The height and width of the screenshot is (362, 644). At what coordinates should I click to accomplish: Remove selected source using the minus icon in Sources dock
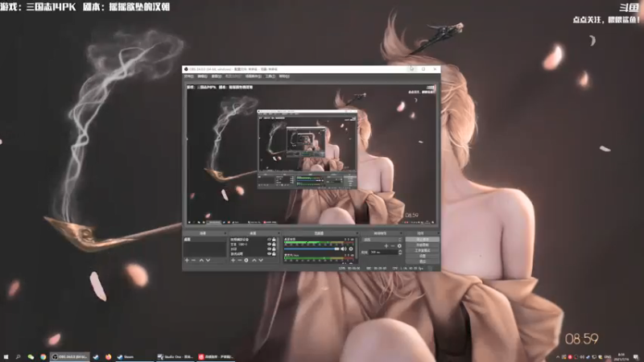(x=239, y=260)
